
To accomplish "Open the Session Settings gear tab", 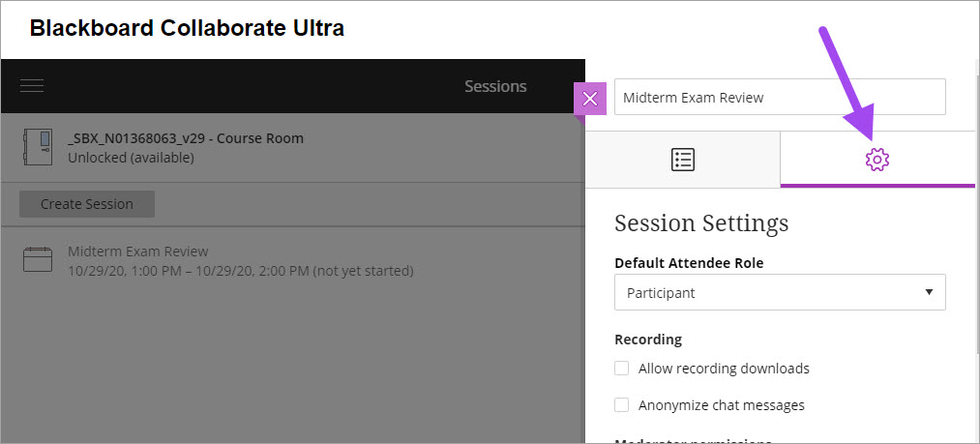I will [x=877, y=160].
